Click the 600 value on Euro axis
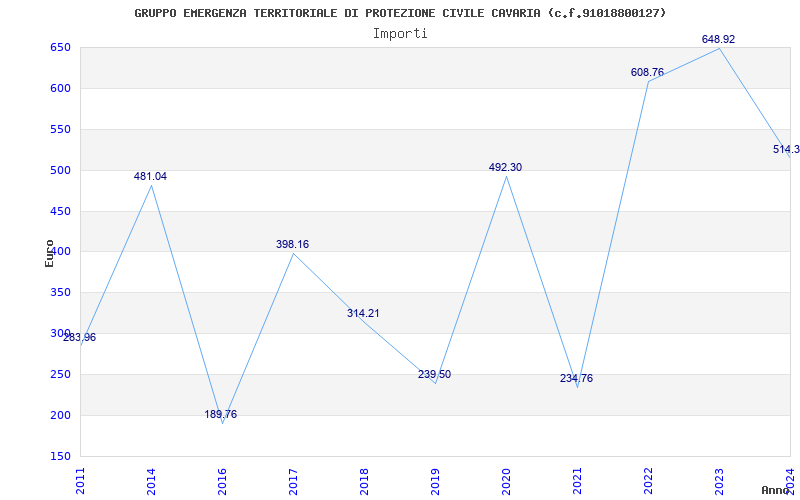 60,89
